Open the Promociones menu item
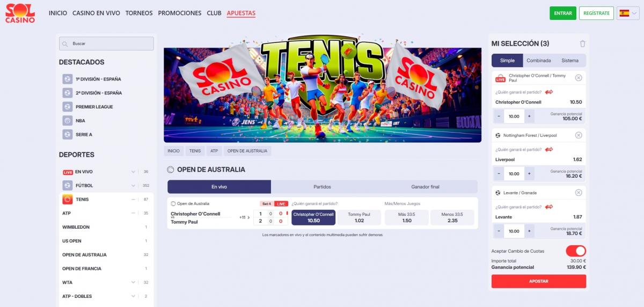This screenshot has height=307, width=644. pos(180,13)
